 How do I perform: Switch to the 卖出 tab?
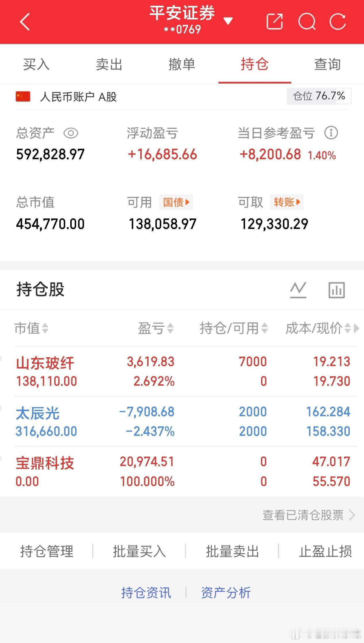tap(109, 64)
